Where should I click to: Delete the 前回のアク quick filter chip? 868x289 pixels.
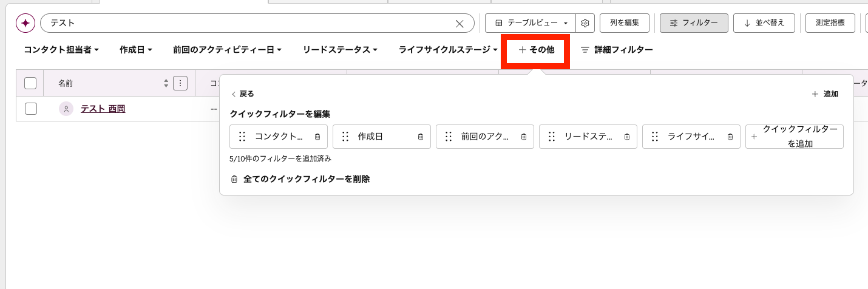click(524, 137)
